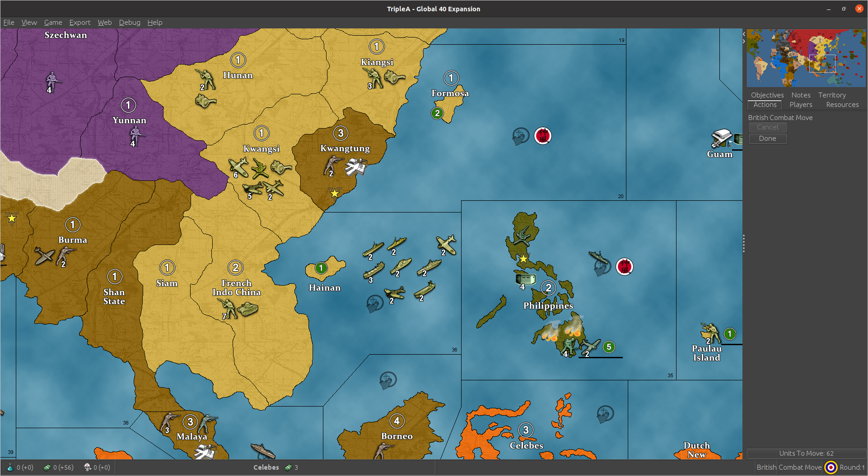This screenshot has height=476, width=868.
Task: Open the View menu
Action: click(29, 22)
